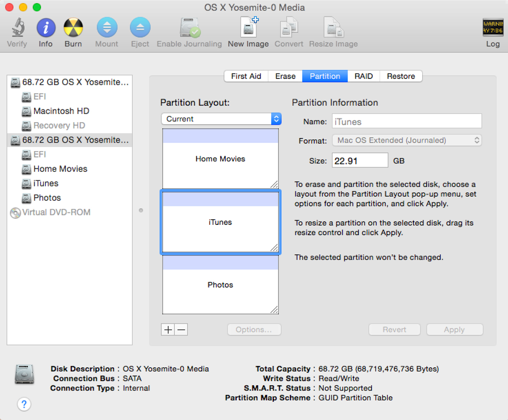Select iTunes partition in layout diagram
This screenshot has width=508, height=420.
[x=220, y=222]
